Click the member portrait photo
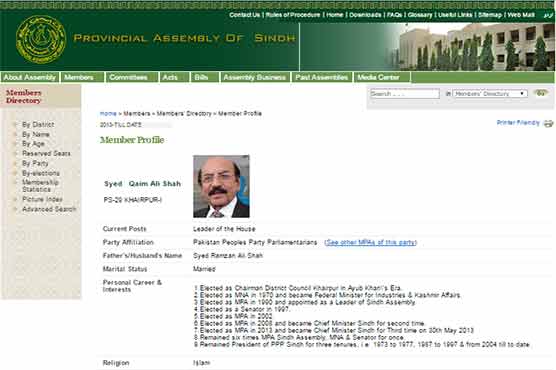This screenshot has height=370, width=556. tap(221, 186)
